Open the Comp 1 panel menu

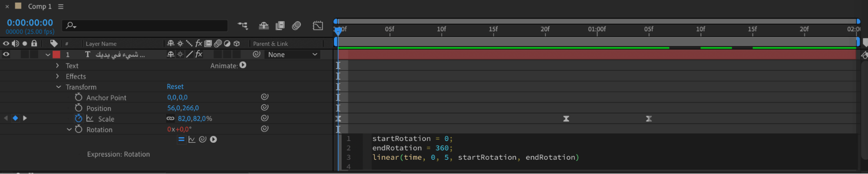[61, 7]
